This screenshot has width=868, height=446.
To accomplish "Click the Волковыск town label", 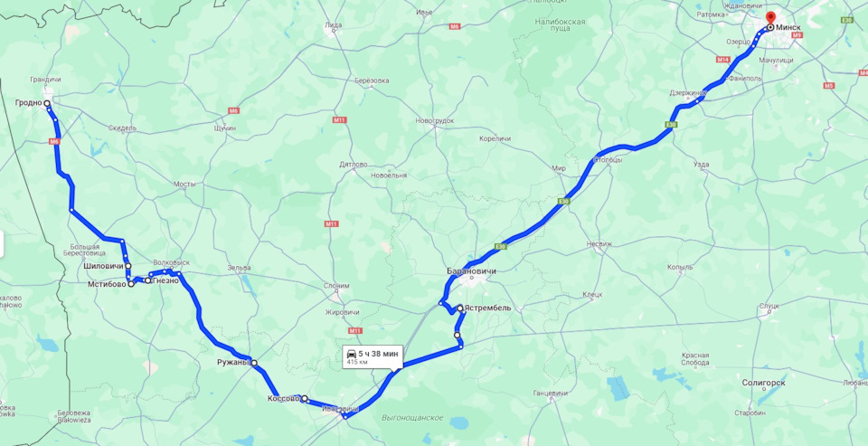I will (x=171, y=262).
